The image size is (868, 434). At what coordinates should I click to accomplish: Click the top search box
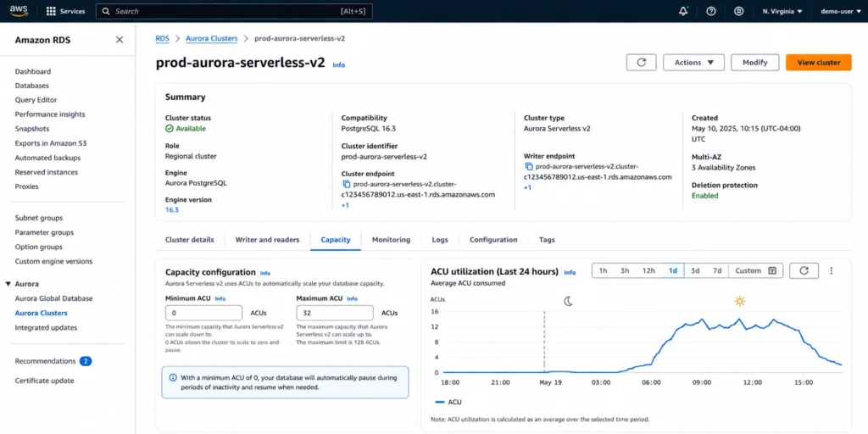(234, 11)
